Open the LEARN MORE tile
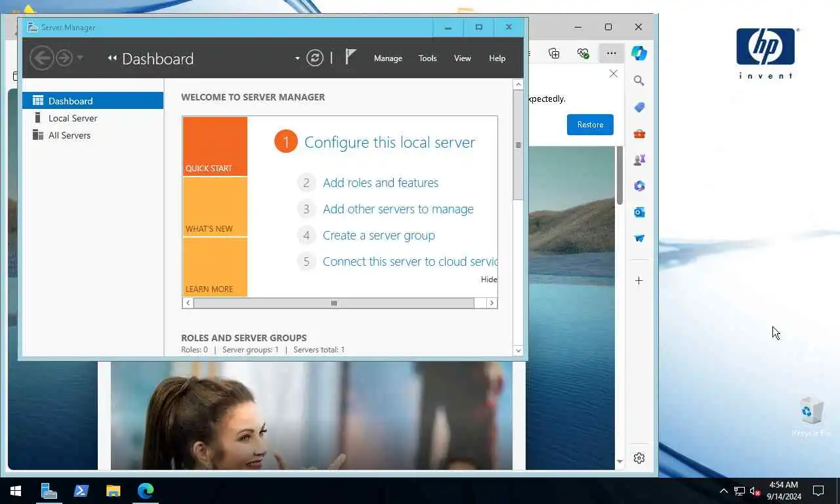This screenshot has height=504, width=840. (215, 267)
